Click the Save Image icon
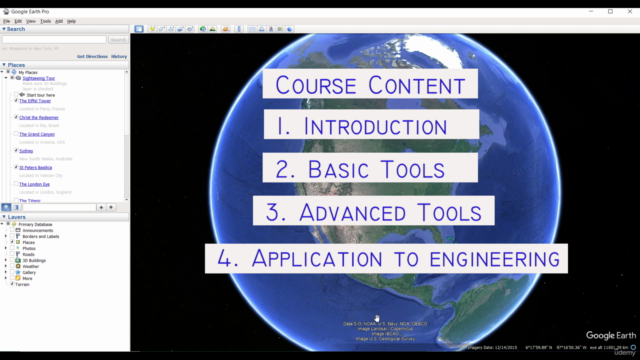 [x=271, y=29]
